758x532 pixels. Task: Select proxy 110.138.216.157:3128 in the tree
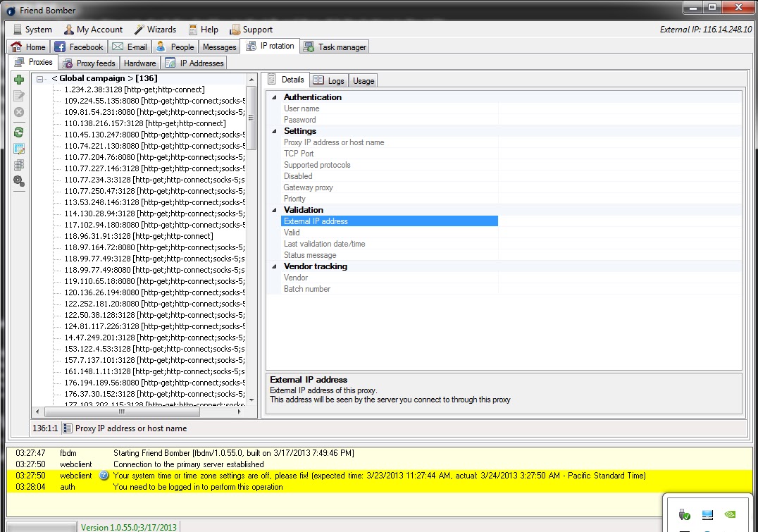(145, 123)
